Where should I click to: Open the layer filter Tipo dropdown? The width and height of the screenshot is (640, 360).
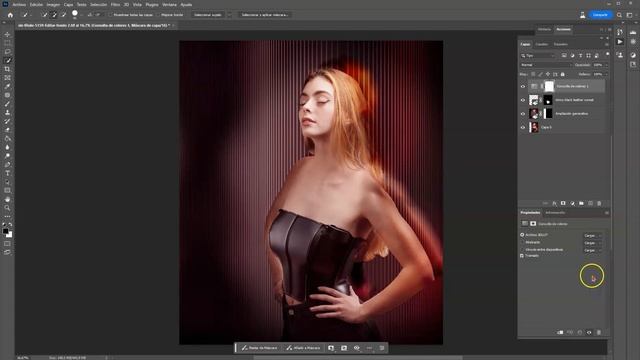(x=538, y=56)
